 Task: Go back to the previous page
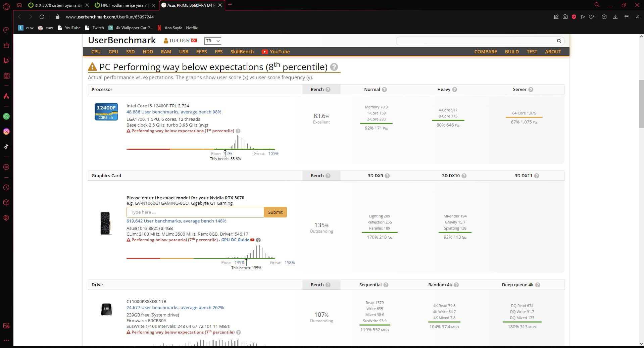pos(19,17)
